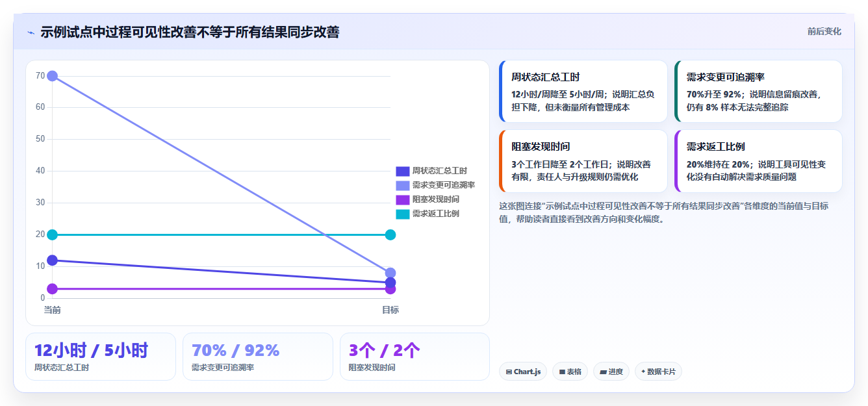Hide the 需求返工比例 series via its legend label

[436, 214]
